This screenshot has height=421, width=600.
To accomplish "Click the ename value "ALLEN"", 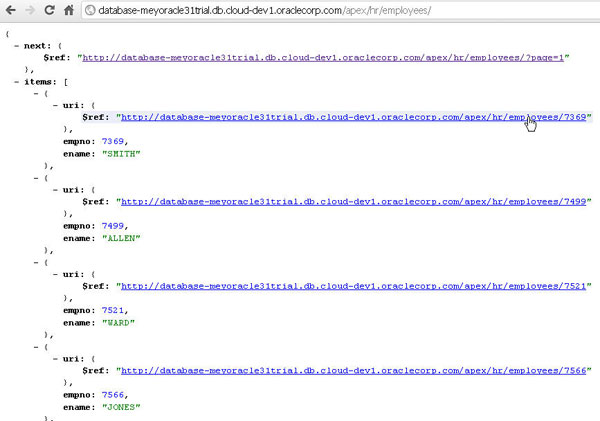I will 121,238.
